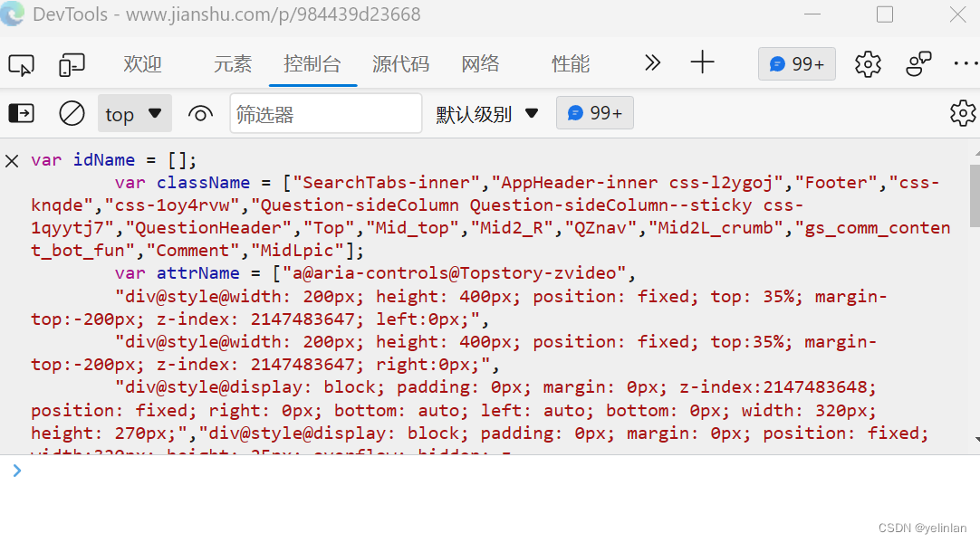
Task: Click the DevTools inspector mode icon
Action: [21, 64]
